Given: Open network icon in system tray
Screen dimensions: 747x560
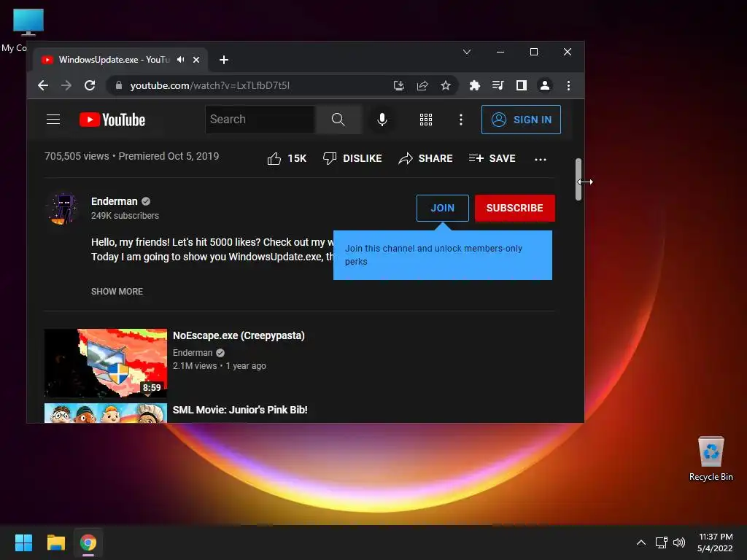Looking at the screenshot, I should 661,542.
